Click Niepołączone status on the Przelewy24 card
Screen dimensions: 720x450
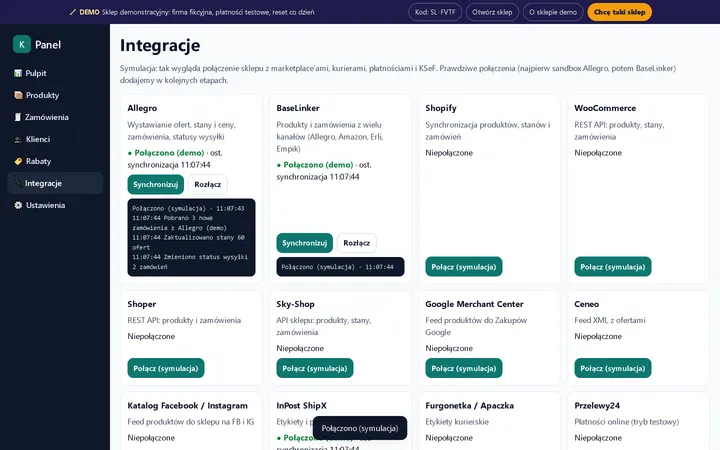598,438
